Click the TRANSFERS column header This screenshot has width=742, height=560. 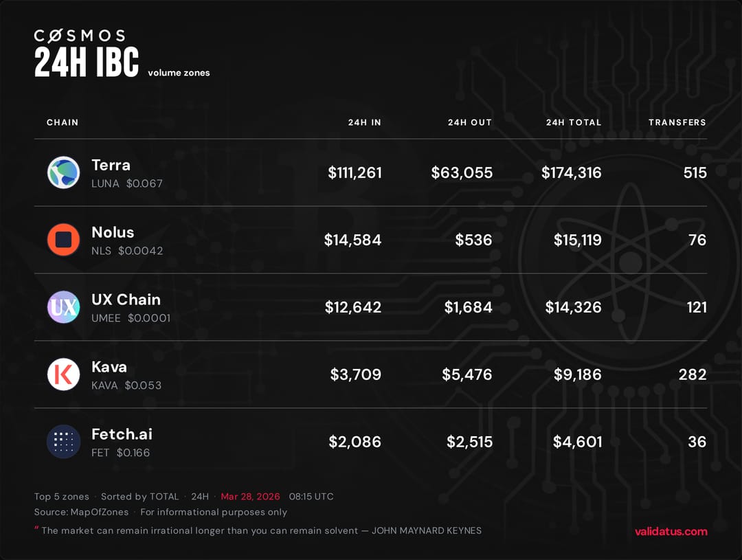(677, 122)
